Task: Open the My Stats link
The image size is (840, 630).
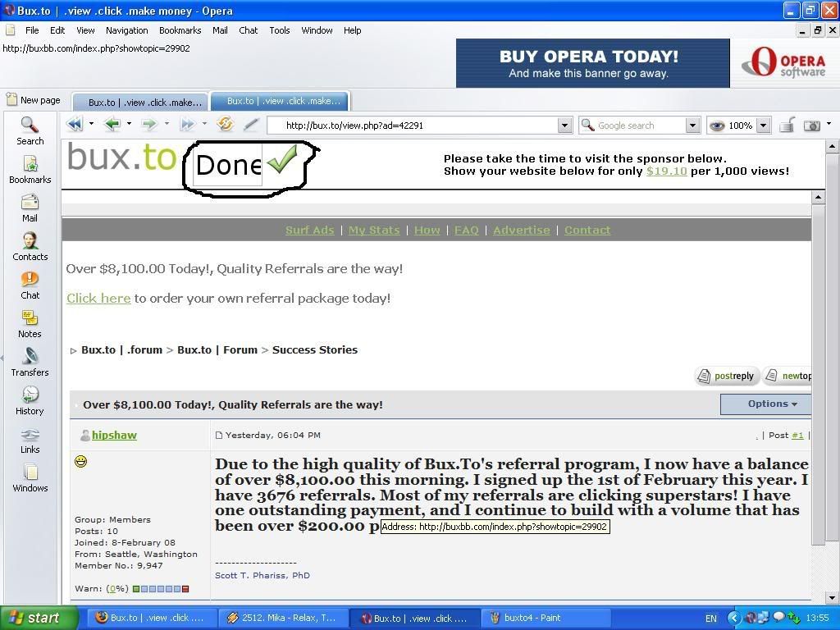Action: click(x=374, y=230)
